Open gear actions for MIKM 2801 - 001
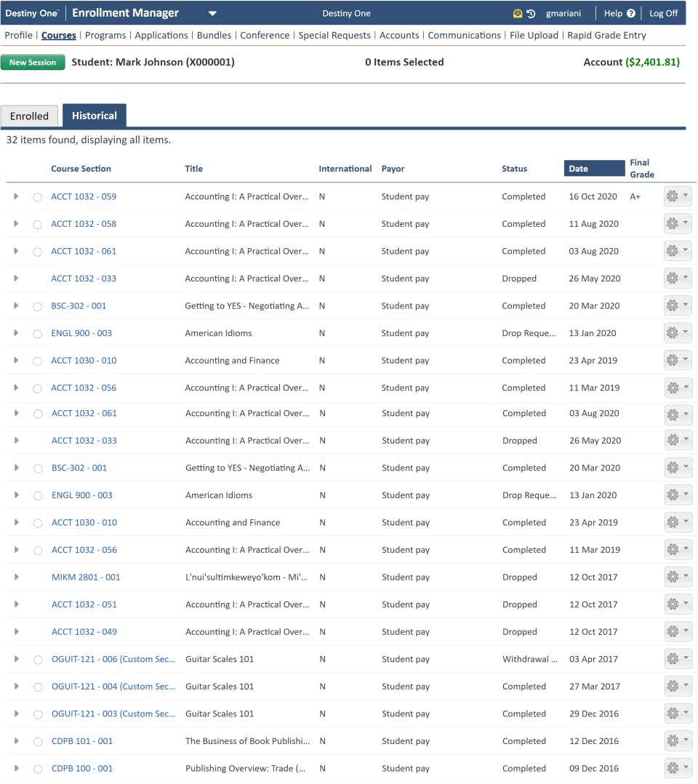The width and height of the screenshot is (698, 784). (x=678, y=577)
